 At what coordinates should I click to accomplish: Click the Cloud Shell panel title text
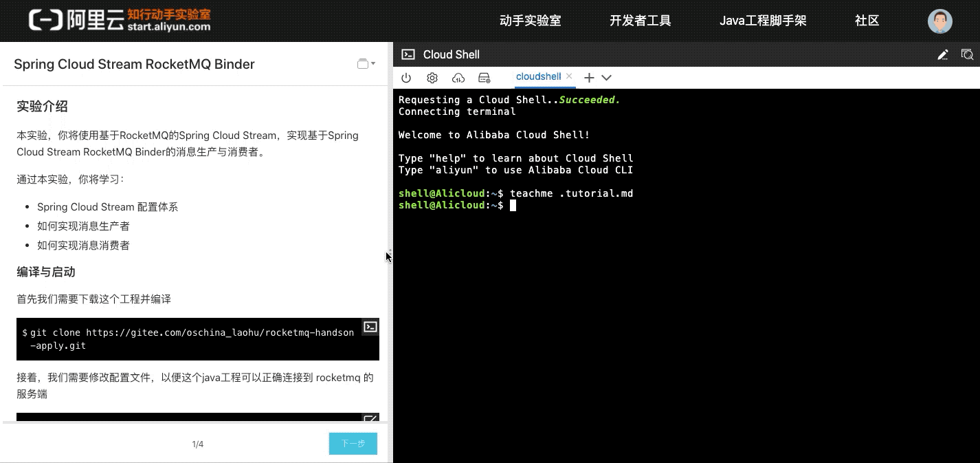pos(452,54)
